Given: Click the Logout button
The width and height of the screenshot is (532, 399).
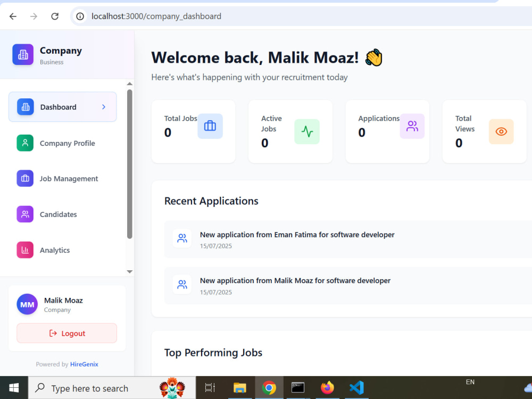Looking at the screenshot, I should tap(67, 333).
